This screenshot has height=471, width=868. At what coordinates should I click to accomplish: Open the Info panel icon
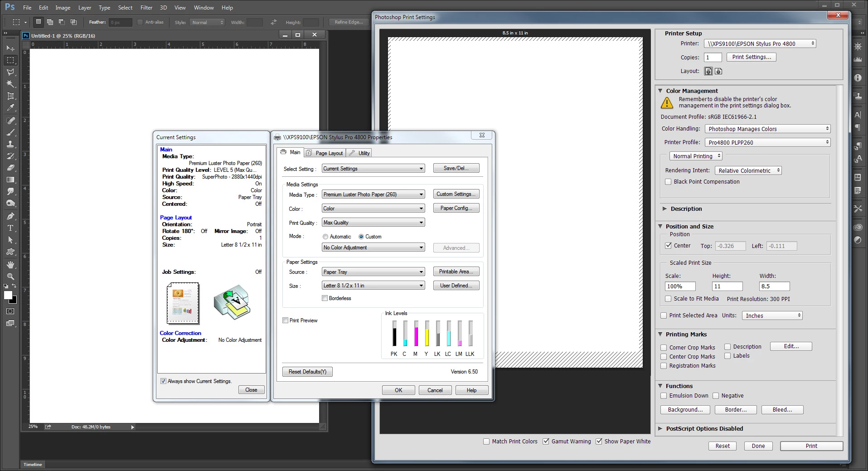[x=858, y=78]
